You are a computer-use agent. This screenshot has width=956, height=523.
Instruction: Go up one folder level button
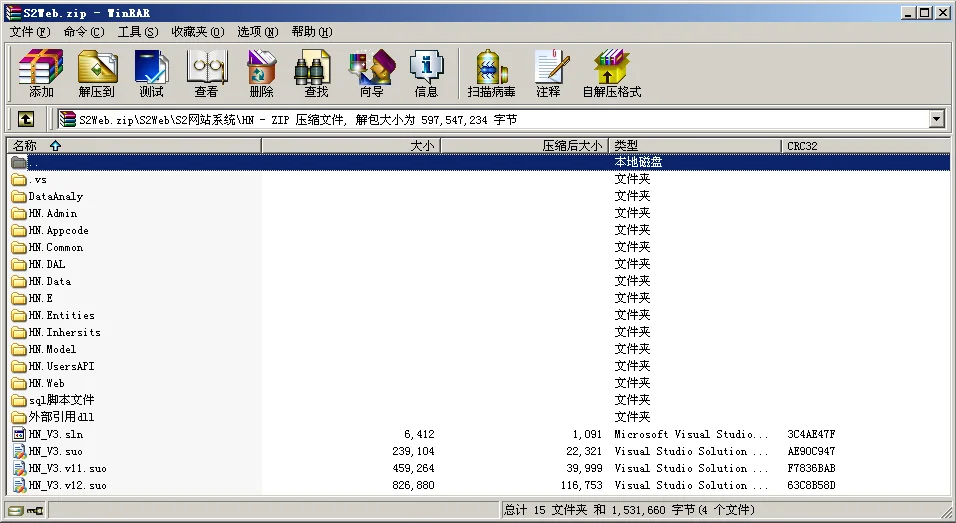(x=25, y=119)
